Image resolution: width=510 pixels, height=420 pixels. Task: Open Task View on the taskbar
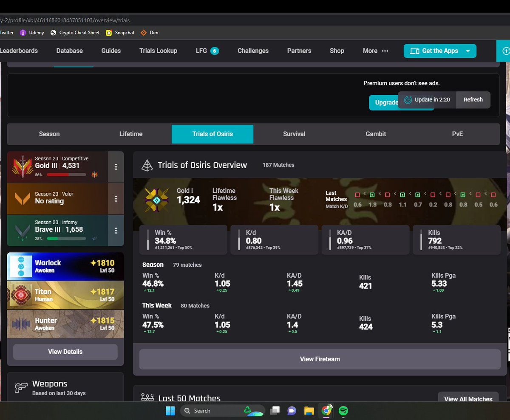[275, 411]
